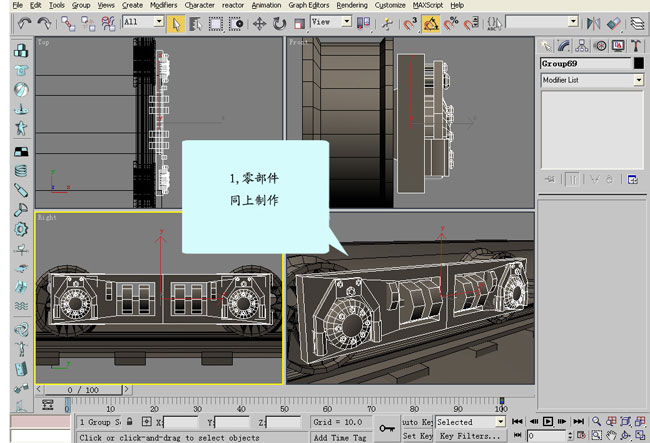Click the Add Time Tag button
The image size is (650, 443).
[340, 437]
